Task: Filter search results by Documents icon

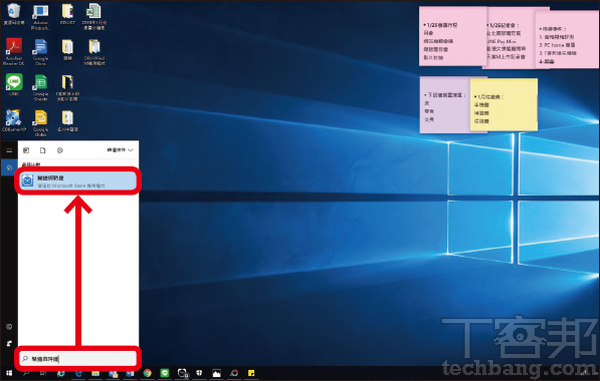Action: pos(43,150)
